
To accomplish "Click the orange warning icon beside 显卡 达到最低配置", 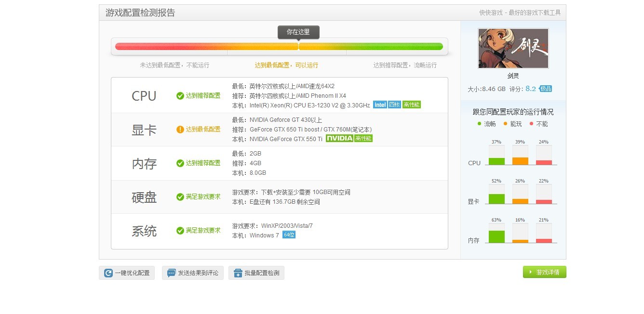I will [180, 130].
